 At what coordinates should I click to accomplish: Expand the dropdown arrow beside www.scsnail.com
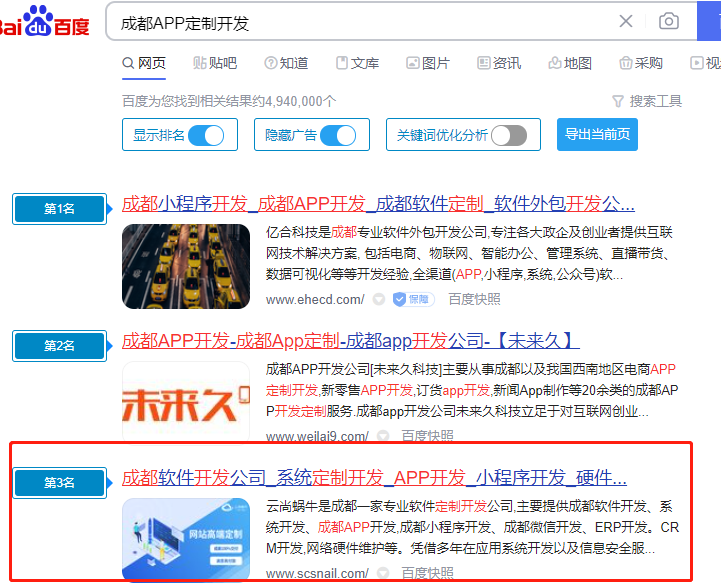click(382, 573)
